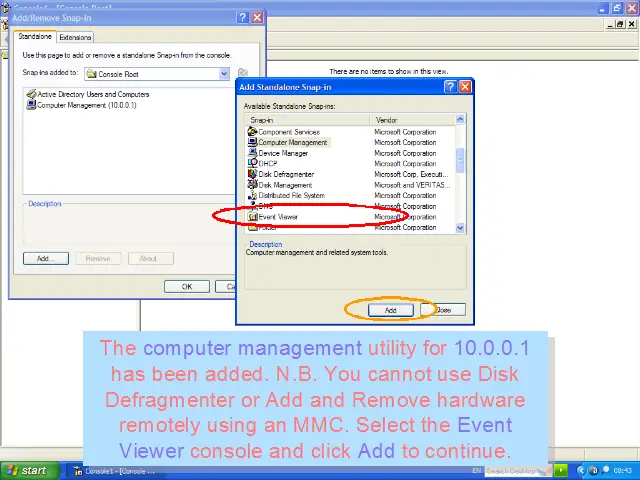Open the Windows Start menu

click(28, 470)
